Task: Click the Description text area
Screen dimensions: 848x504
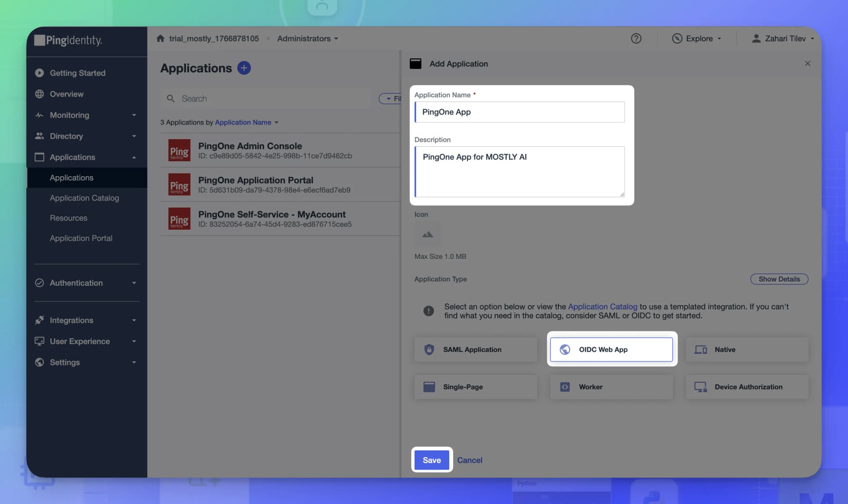Action: [x=519, y=171]
